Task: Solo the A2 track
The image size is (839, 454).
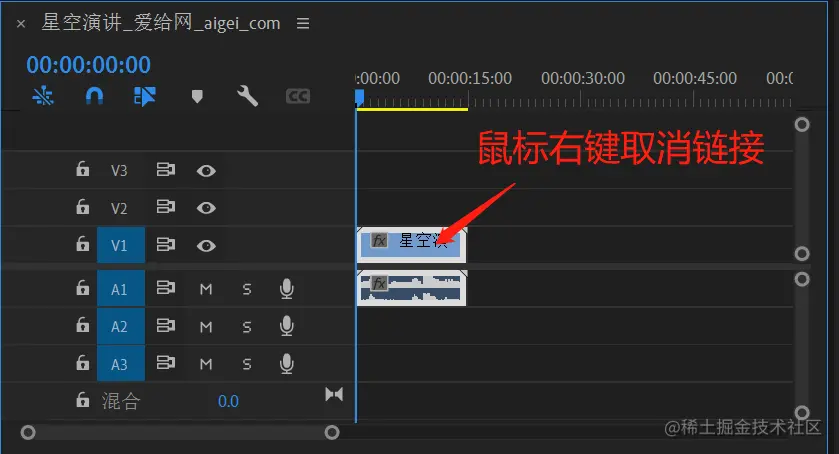Action: tap(247, 327)
